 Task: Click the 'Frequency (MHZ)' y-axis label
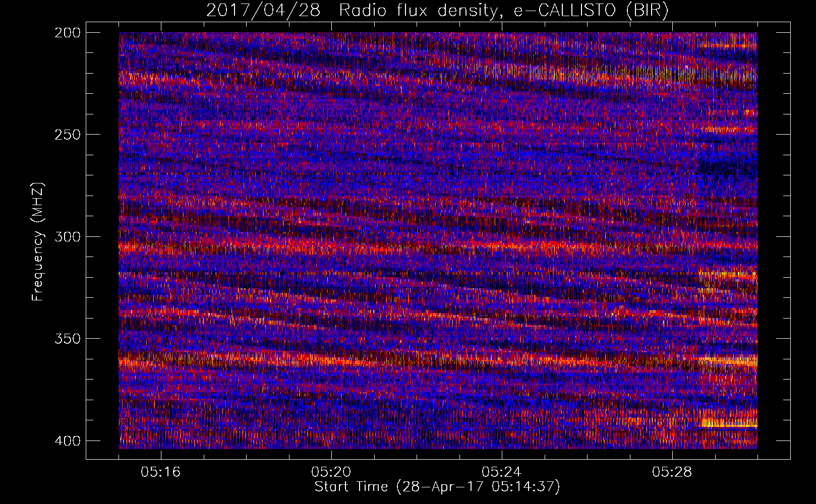click(37, 242)
